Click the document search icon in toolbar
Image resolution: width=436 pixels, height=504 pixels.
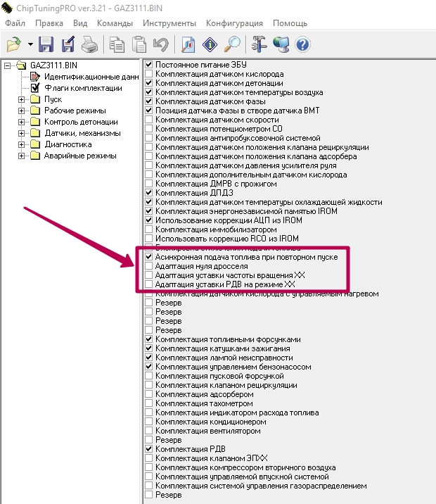[188, 44]
